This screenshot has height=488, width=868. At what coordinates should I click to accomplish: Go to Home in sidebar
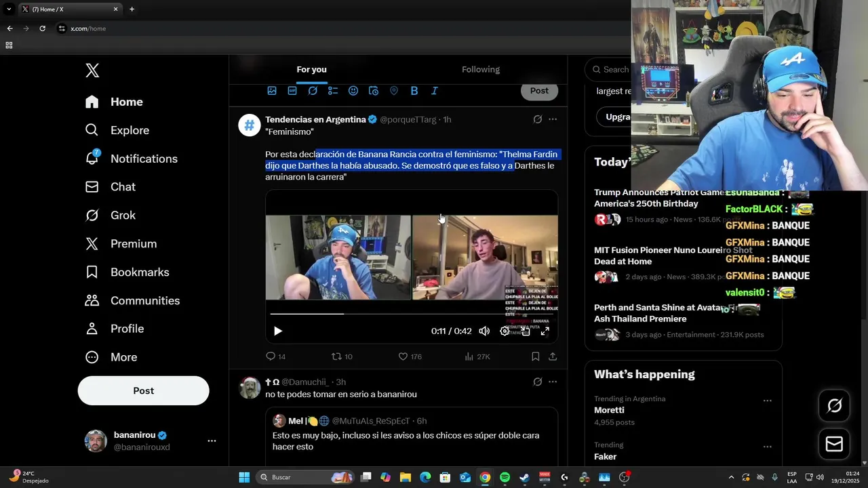tap(114, 102)
